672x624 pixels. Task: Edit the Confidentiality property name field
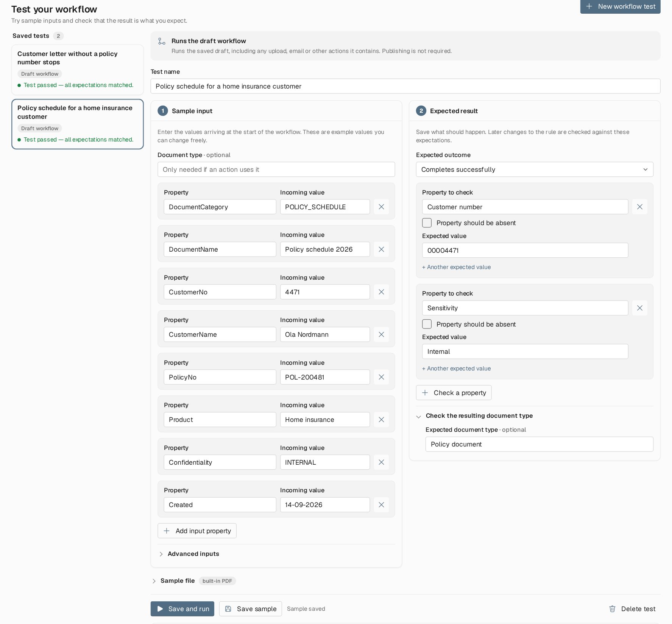(x=220, y=462)
